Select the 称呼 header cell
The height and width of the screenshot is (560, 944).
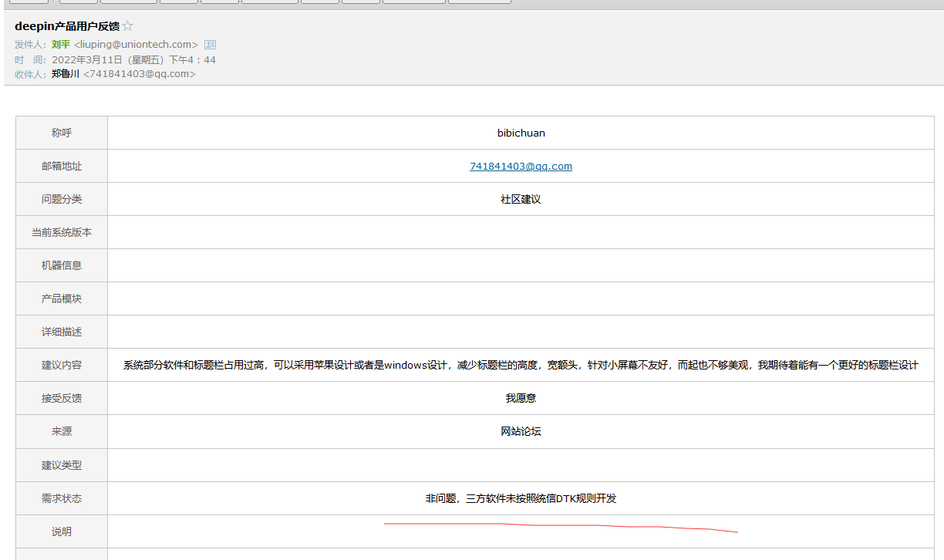[x=61, y=133]
